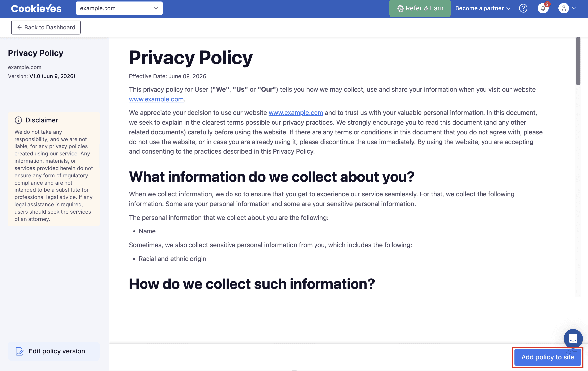The width and height of the screenshot is (588, 371).
Task: Click the Privacy Policy main heading
Action: pyautogui.click(x=191, y=58)
